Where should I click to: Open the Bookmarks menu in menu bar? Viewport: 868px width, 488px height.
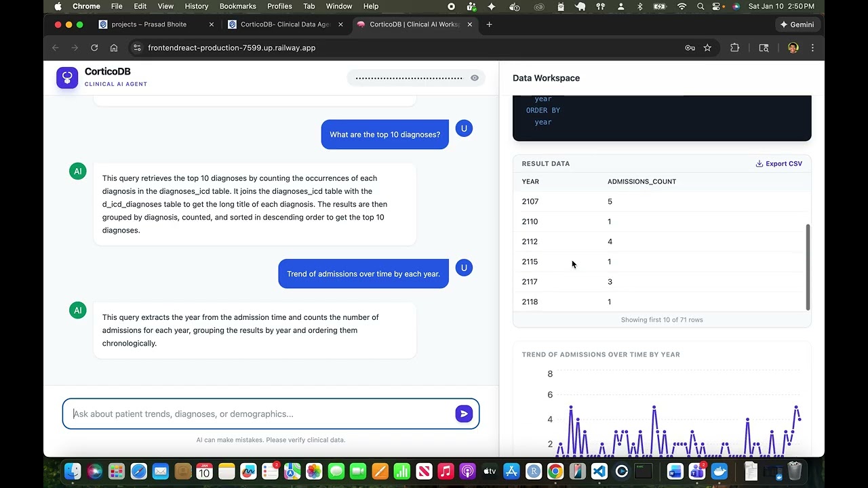(x=238, y=6)
